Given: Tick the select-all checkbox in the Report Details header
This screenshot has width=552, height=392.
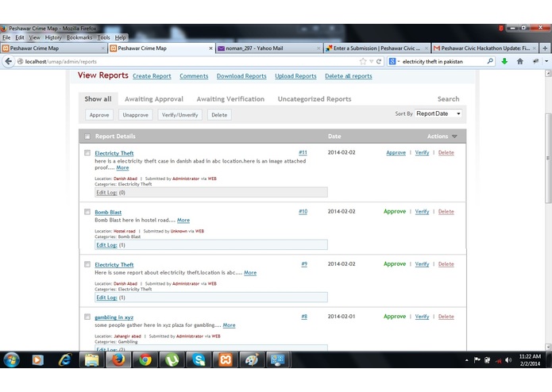Looking at the screenshot, I should click(x=87, y=136).
